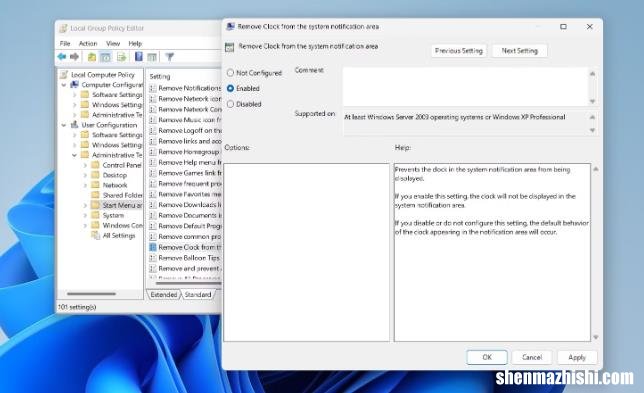Open the View menu
Screen dimensions: 644x393
pyautogui.click(x=113, y=43)
